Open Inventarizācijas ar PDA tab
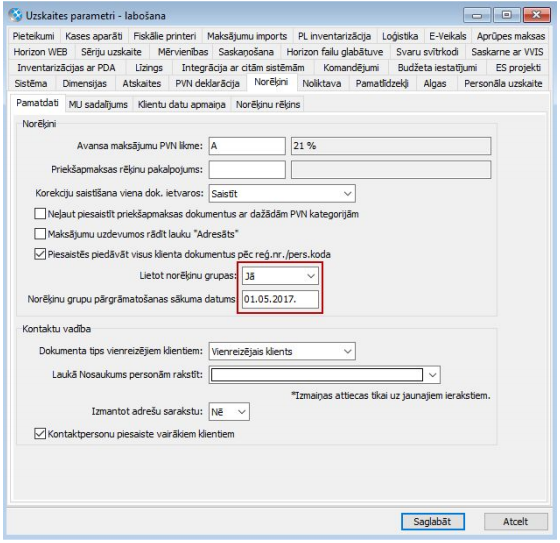560x543 pixels. tap(66, 68)
